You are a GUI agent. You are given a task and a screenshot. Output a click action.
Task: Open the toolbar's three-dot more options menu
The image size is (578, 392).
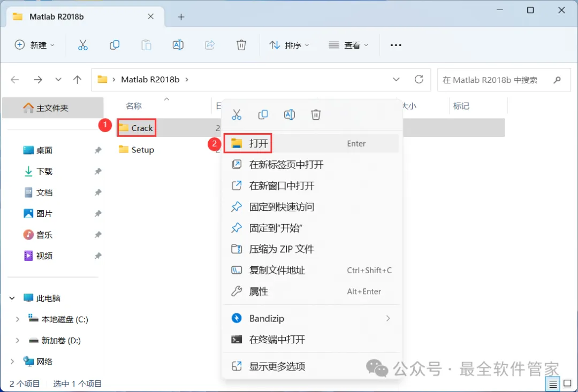click(396, 45)
